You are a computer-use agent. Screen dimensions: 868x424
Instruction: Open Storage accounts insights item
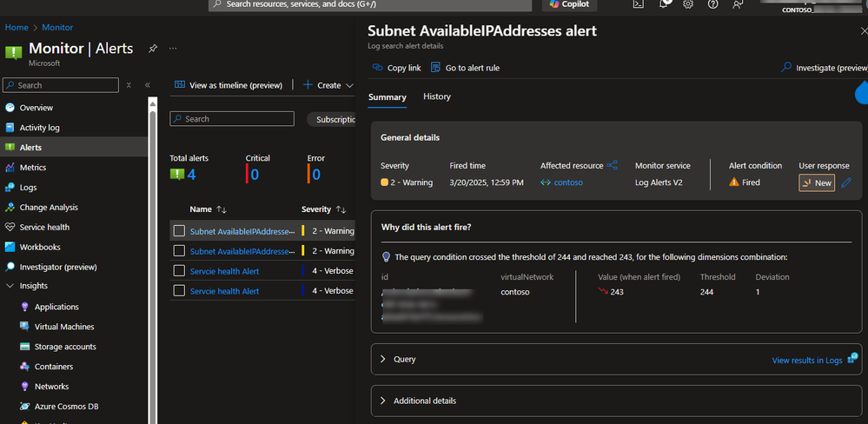click(65, 347)
